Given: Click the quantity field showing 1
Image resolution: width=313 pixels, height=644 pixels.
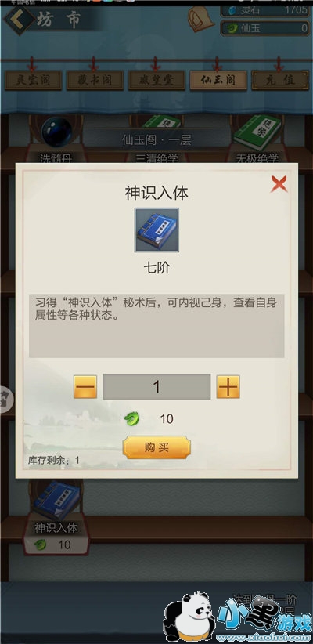Looking at the screenshot, I should point(156,387).
